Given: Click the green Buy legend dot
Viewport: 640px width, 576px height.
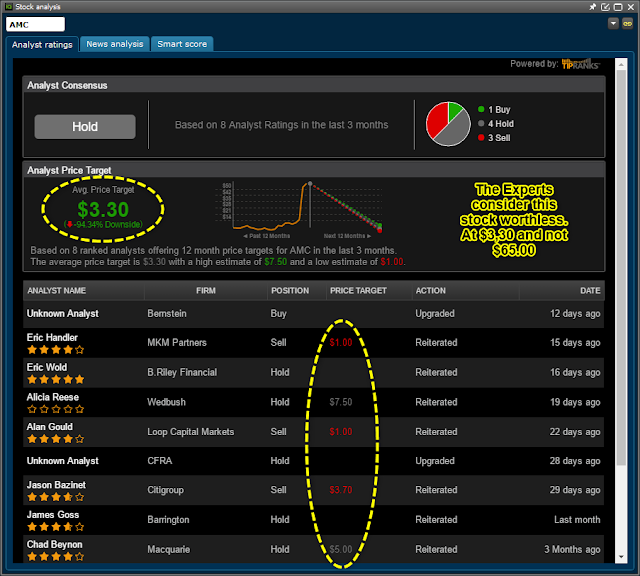Looking at the screenshot, I should click(481, 109).
